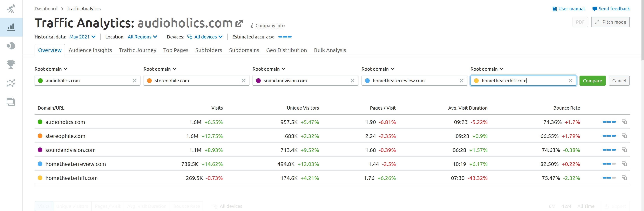Open the May 2021 historical data dropdown
Screen dimensions: 644x211
(x=82, y=37)
